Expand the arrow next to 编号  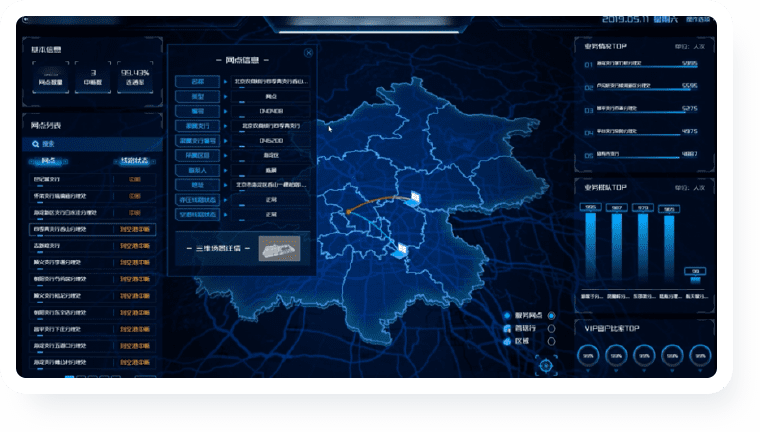[x=225, y=112]
